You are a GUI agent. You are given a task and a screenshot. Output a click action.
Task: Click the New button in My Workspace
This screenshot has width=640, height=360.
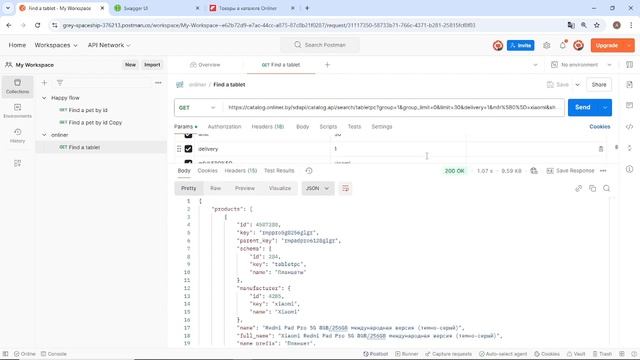click(130, 64)
